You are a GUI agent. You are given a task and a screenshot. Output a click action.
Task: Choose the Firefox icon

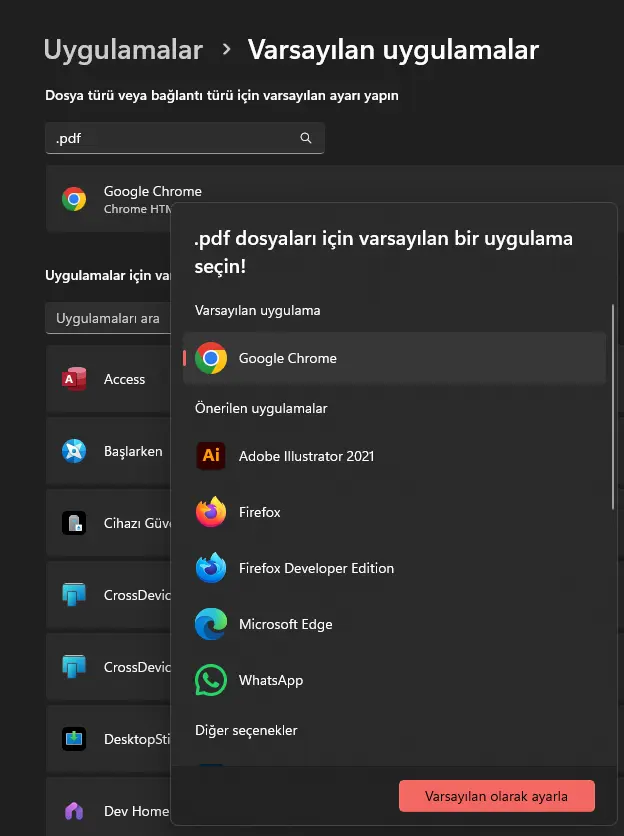(x=211, y=511)
